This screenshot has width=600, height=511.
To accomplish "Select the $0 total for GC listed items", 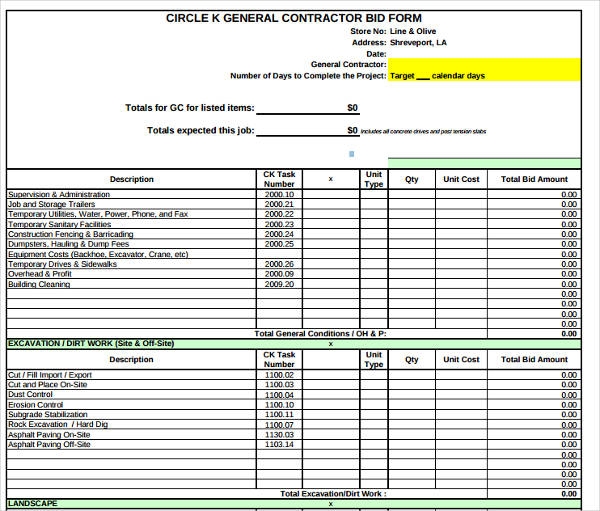I will tap(352, 108).
